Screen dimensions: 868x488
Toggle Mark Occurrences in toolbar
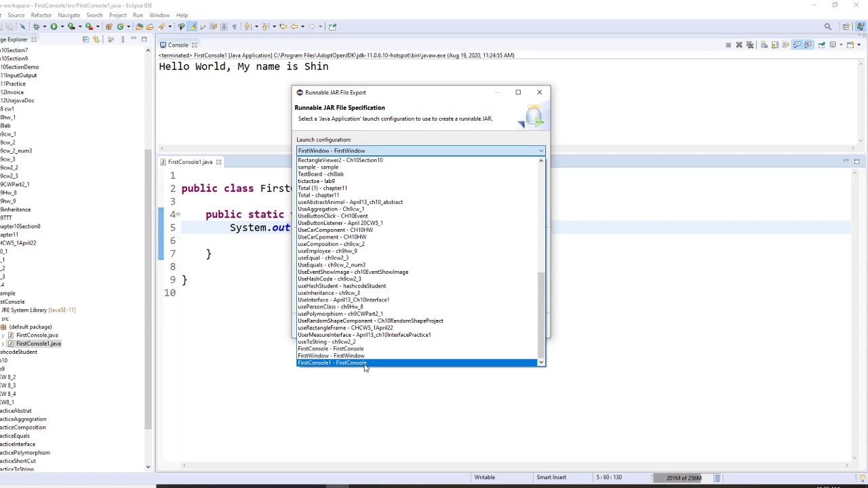pyautogui.click(x=192, y=26)
